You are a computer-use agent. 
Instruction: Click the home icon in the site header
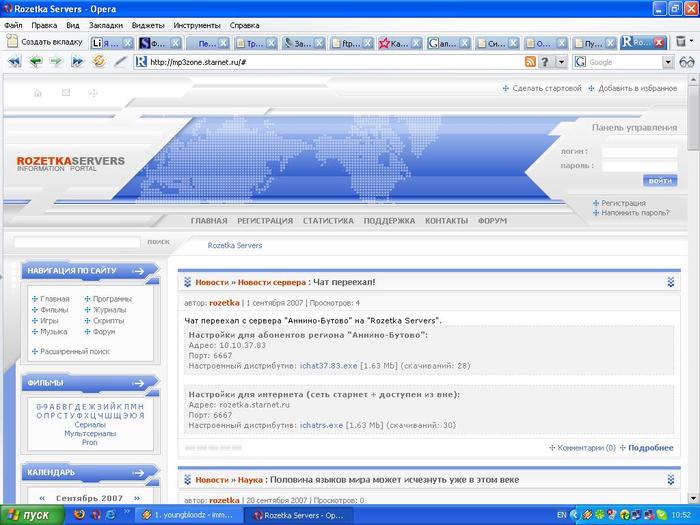(x=38, y=93)
